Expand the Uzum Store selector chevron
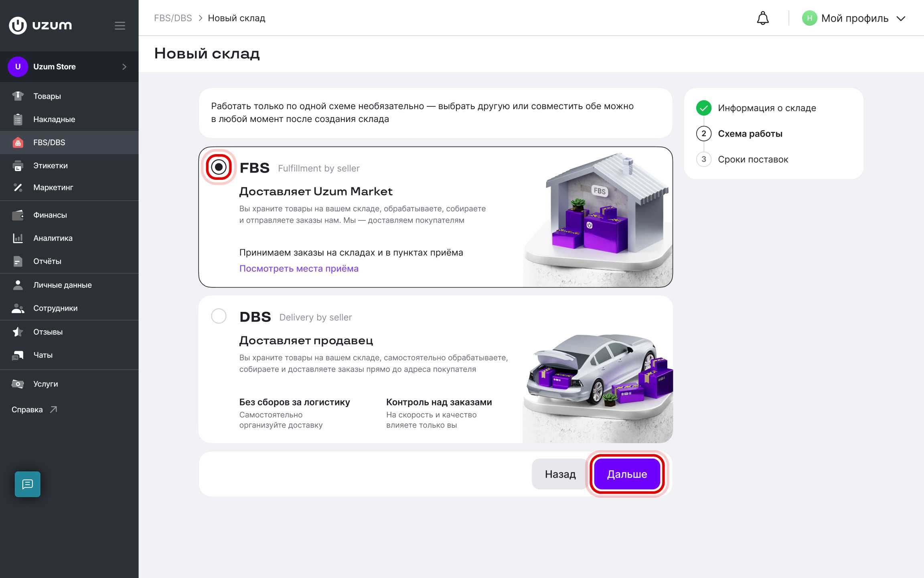 coord(124,67)
